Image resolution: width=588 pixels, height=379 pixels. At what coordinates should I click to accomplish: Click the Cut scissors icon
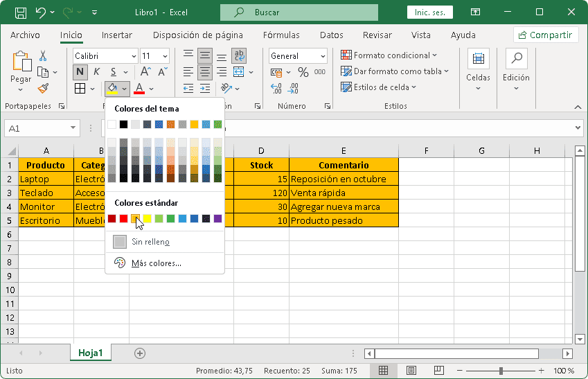[x=43, y=56]
